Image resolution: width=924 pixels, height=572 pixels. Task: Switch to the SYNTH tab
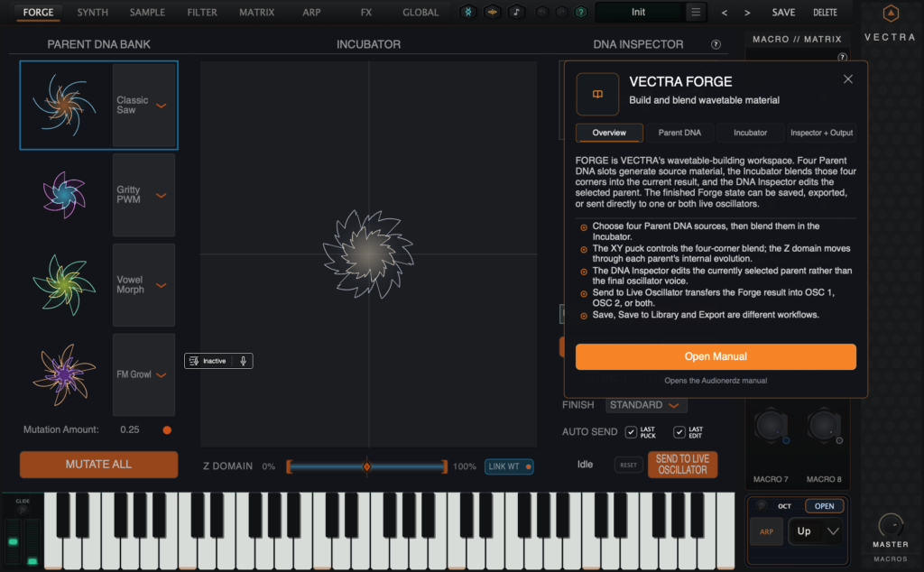[93, 13]
